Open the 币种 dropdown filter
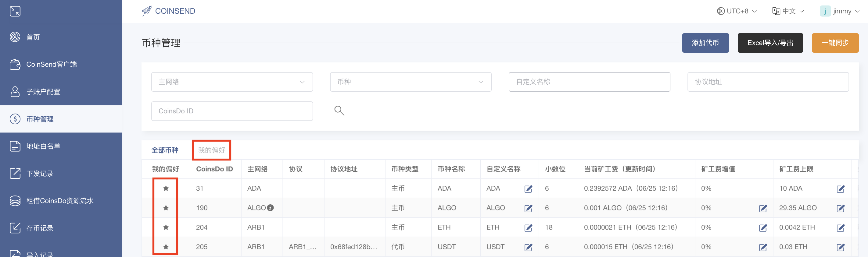Image resolution: width=868 pixels, height=257 pixels. click(411, 82)
